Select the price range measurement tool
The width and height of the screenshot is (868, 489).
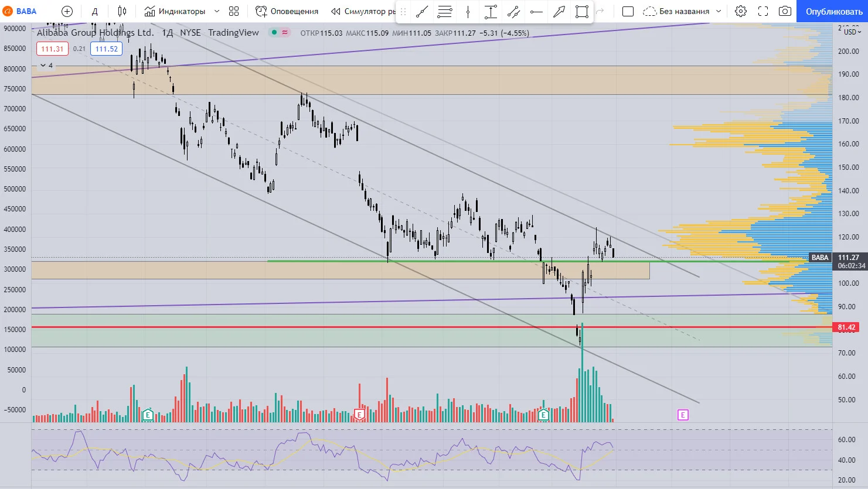[x=491, y=12]
